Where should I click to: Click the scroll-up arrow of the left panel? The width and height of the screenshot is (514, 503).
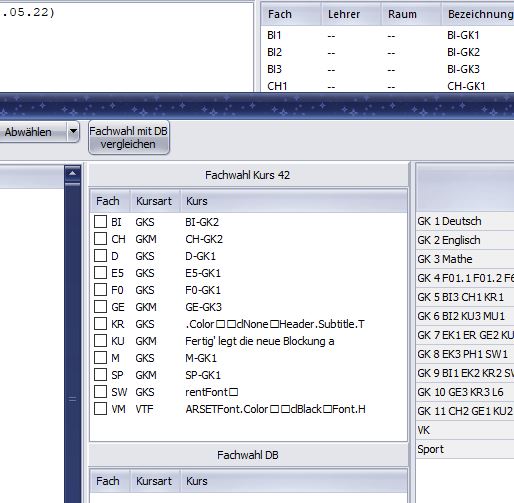point(72,173)
